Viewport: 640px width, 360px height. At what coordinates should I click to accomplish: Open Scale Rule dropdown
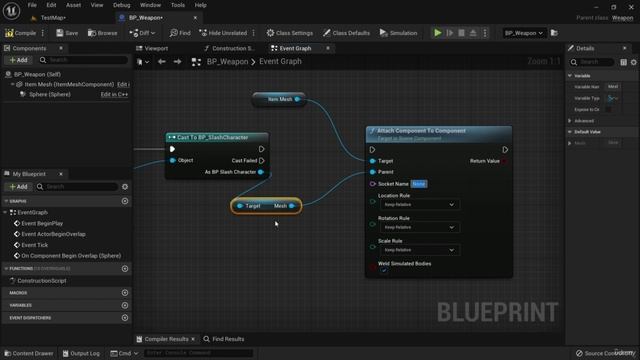coord(420,250)
